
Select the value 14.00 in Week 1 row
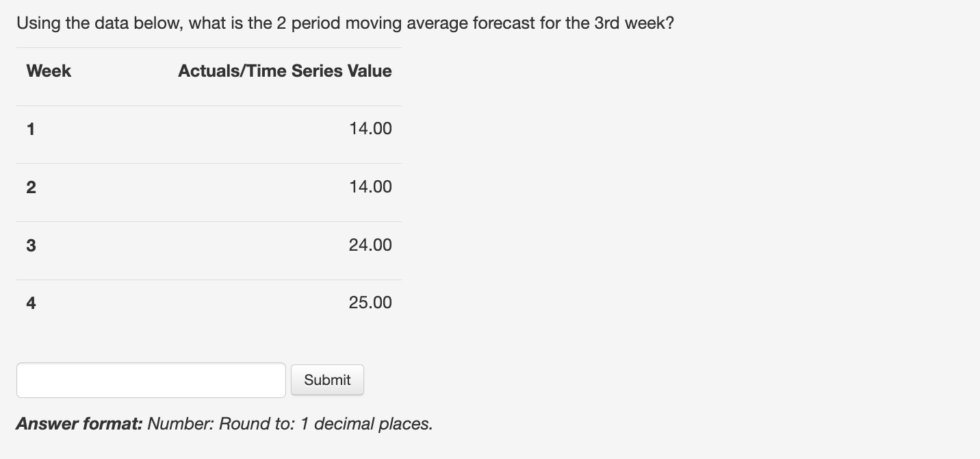(370, 128)
